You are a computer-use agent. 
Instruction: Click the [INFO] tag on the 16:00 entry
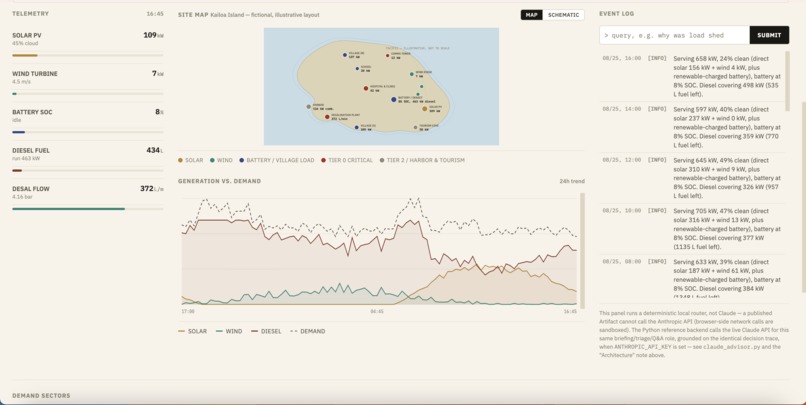(657, 59)
